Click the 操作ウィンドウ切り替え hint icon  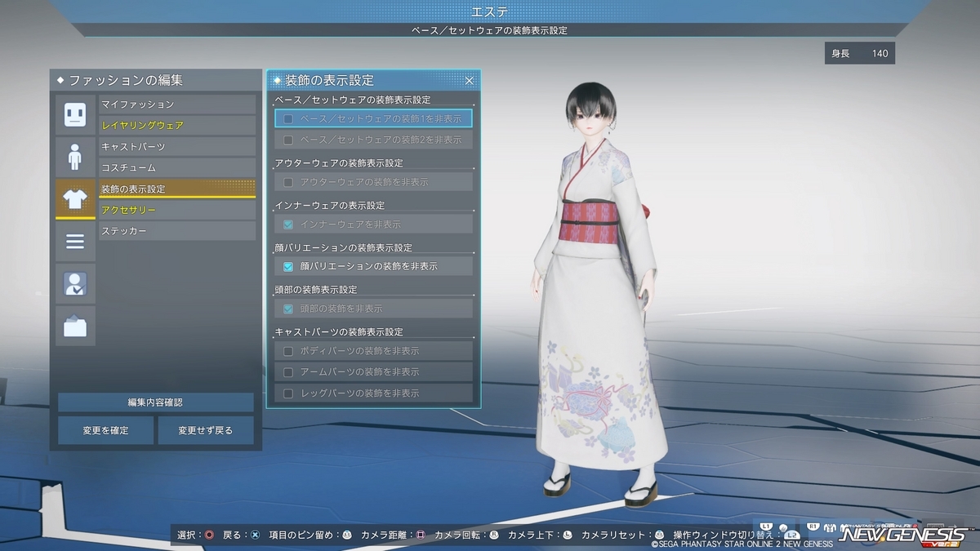(x=791, y=535)
